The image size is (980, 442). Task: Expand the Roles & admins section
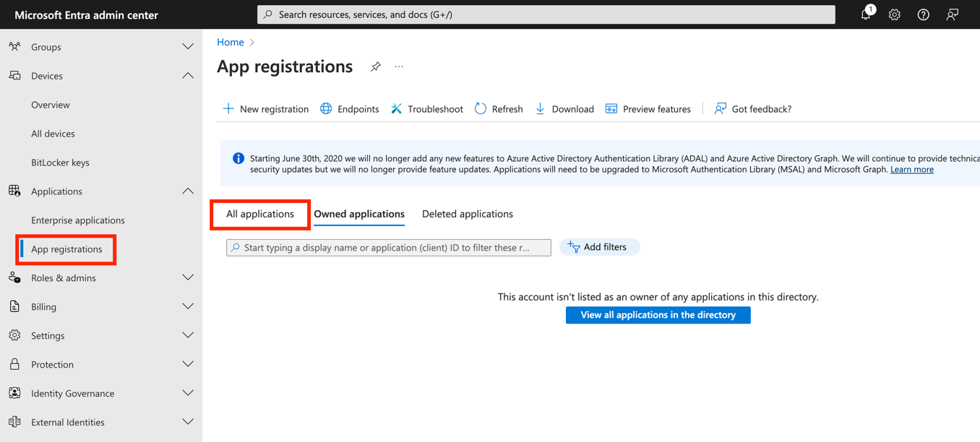click(188, 278)
